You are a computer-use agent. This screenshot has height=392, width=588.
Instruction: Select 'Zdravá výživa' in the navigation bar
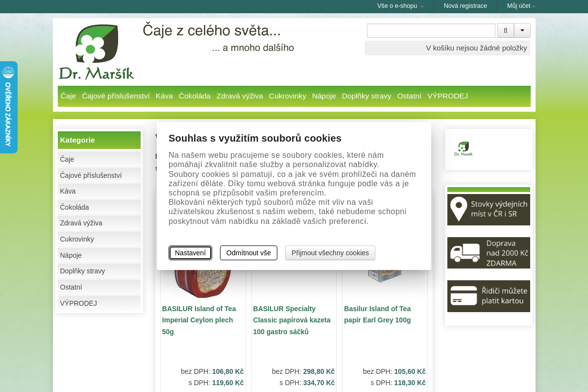point(240,96)
